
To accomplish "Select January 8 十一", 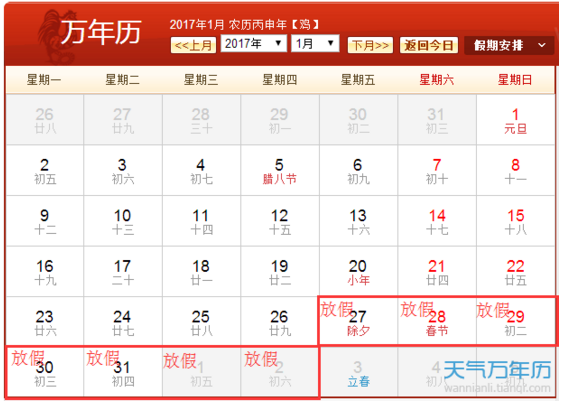I will [x=515, y=171].
